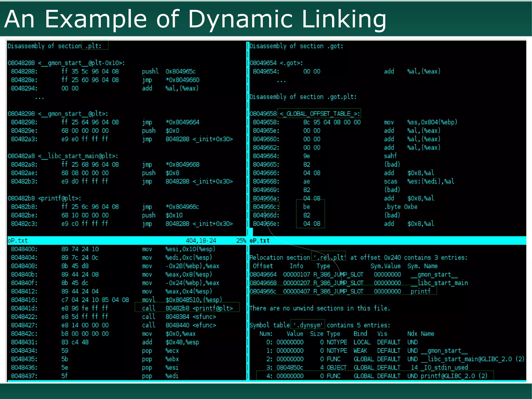Click 'Disassembly of section .got.plt:' header
532x399 pixels.
click(x=303, y=97)
